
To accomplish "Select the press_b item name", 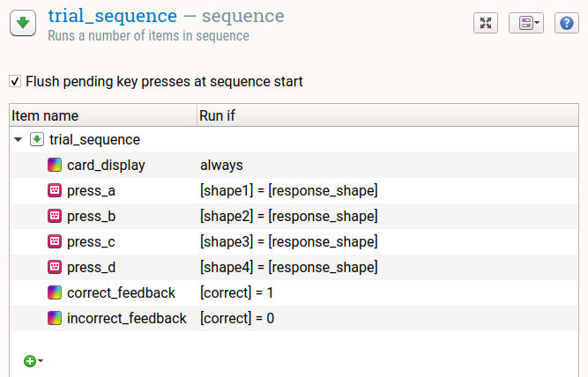I will 91,216.
